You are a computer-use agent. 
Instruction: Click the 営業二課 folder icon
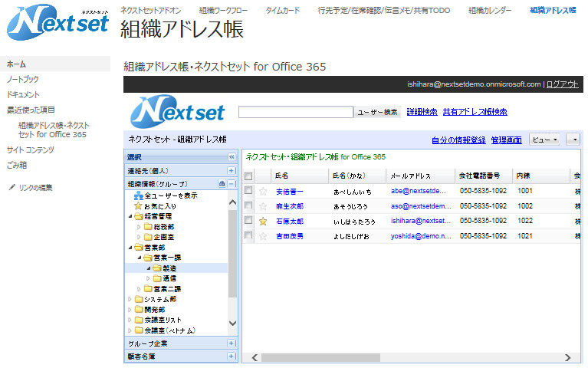148,288
